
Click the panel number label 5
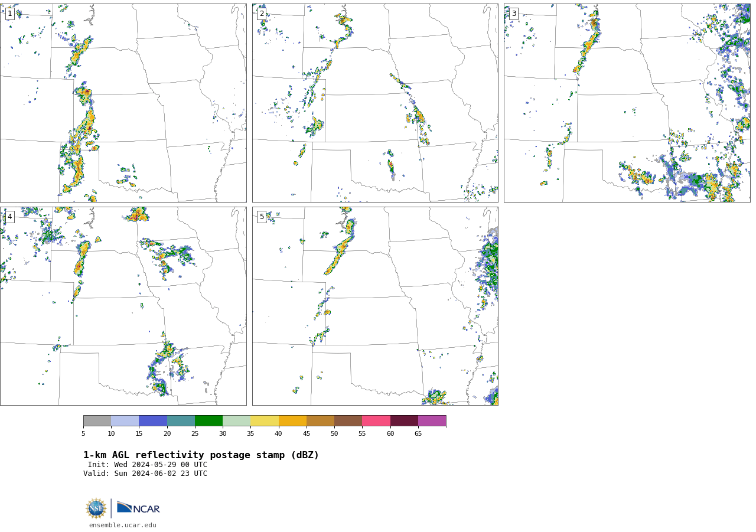pyautogui.click(x=262, y=217)
